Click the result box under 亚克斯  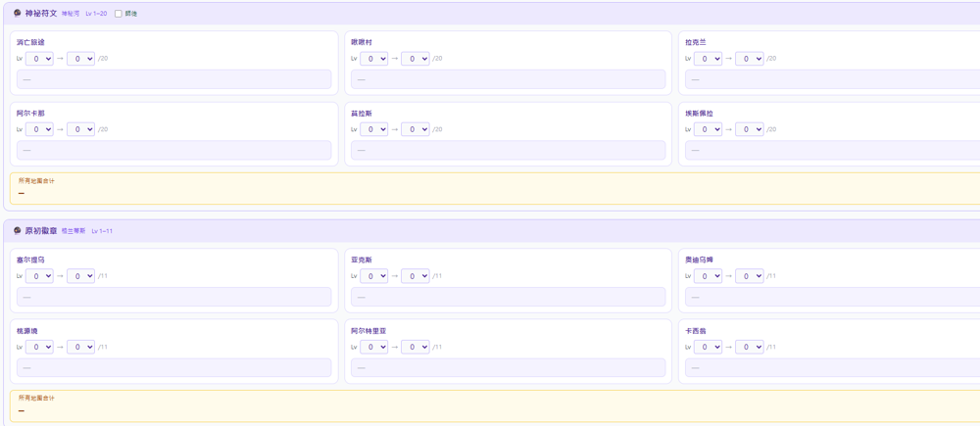pyautogui.click(x=508, y=297)
